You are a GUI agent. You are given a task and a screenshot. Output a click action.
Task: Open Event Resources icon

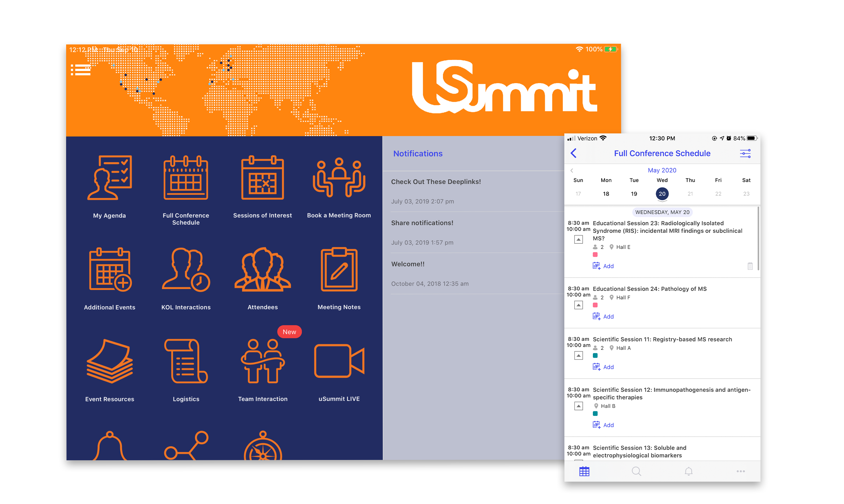(x=110, y=361)
